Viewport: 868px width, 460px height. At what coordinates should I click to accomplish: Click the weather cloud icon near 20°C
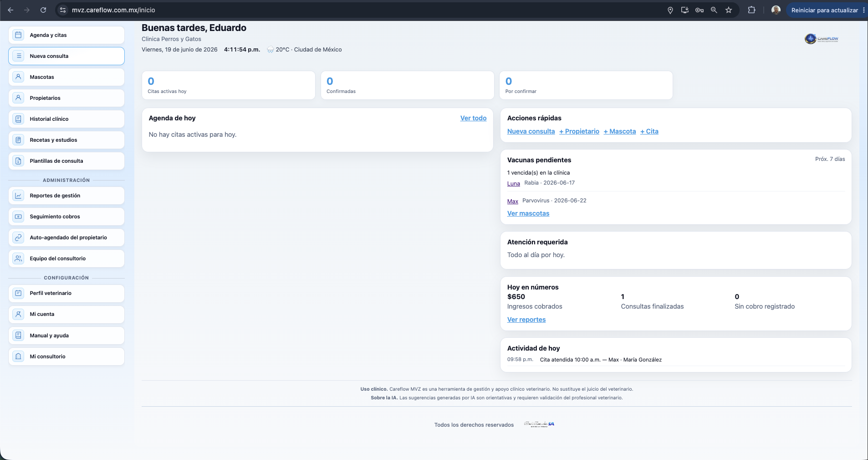(270, 50)
